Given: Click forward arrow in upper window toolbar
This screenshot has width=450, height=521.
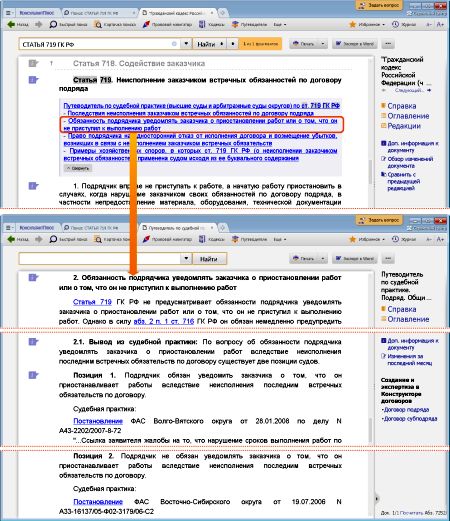Looking at the screenshot, I should click(x=39, y=24).
